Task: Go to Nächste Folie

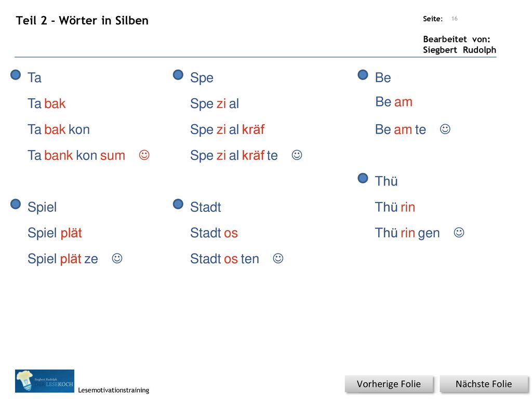Action: click(484, 384)
